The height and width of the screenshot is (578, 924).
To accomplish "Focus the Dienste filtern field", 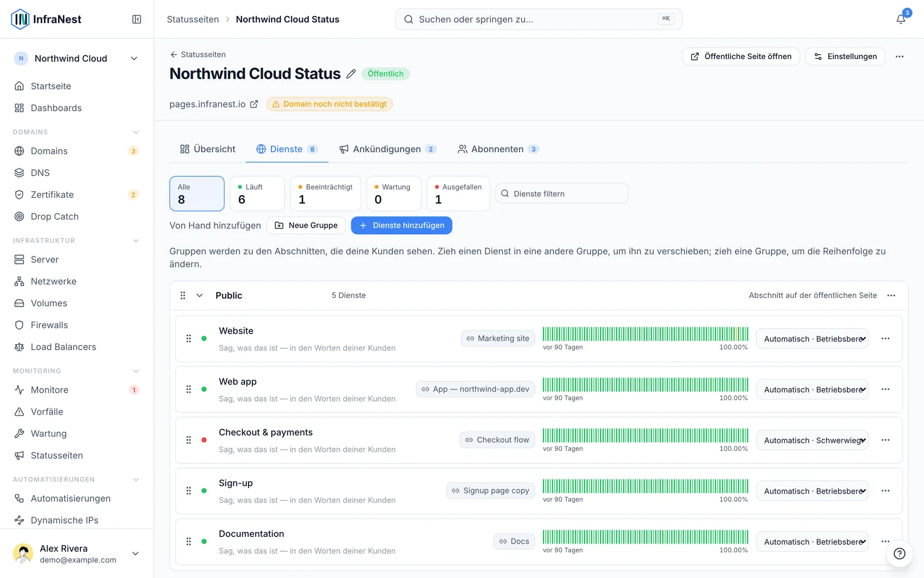I will point(562,193).
